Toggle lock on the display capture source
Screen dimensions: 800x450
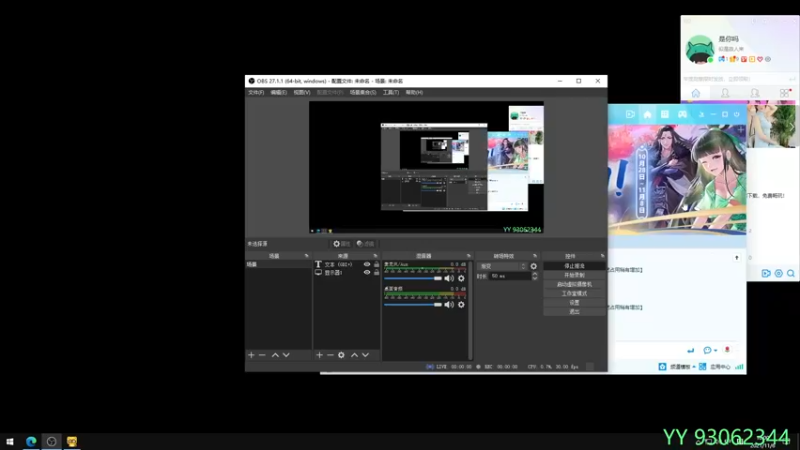(x=377, y=272)
